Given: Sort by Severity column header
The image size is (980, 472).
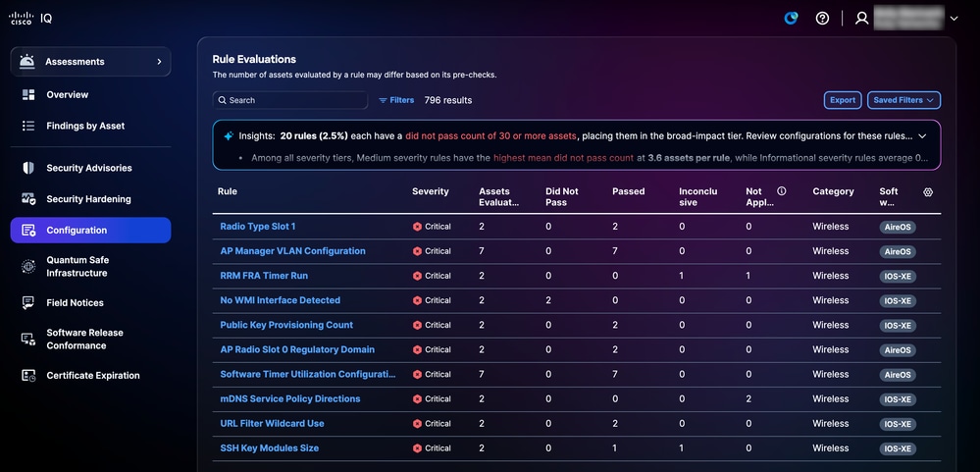Looking at the screenshot, I should coord(431,191).
